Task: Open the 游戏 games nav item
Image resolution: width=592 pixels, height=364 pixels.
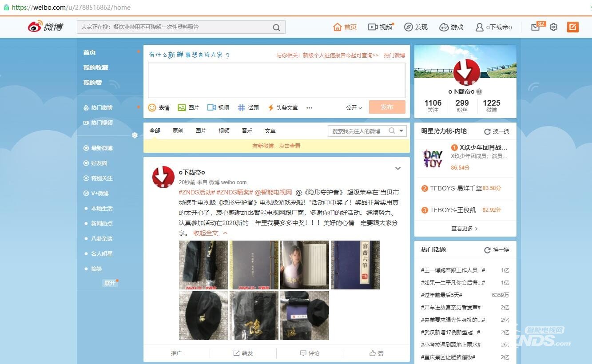Action: point(451,27)
